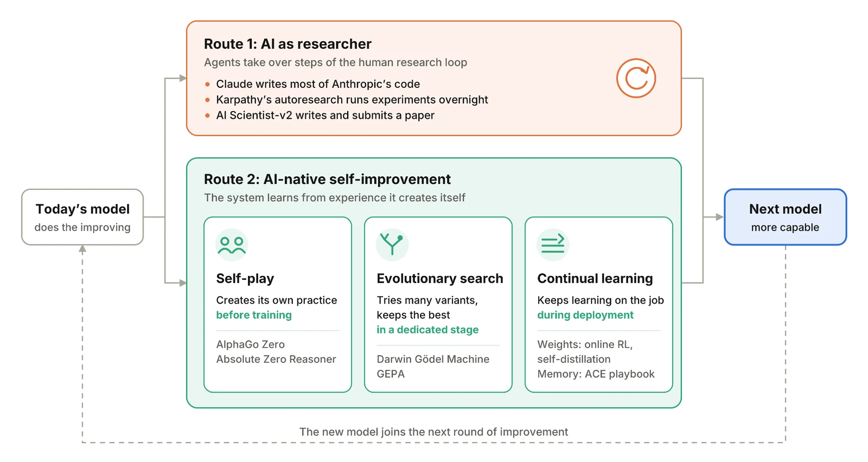
Task: Click the green 'in a dedicated stage' text
Action: coord(427,330)
